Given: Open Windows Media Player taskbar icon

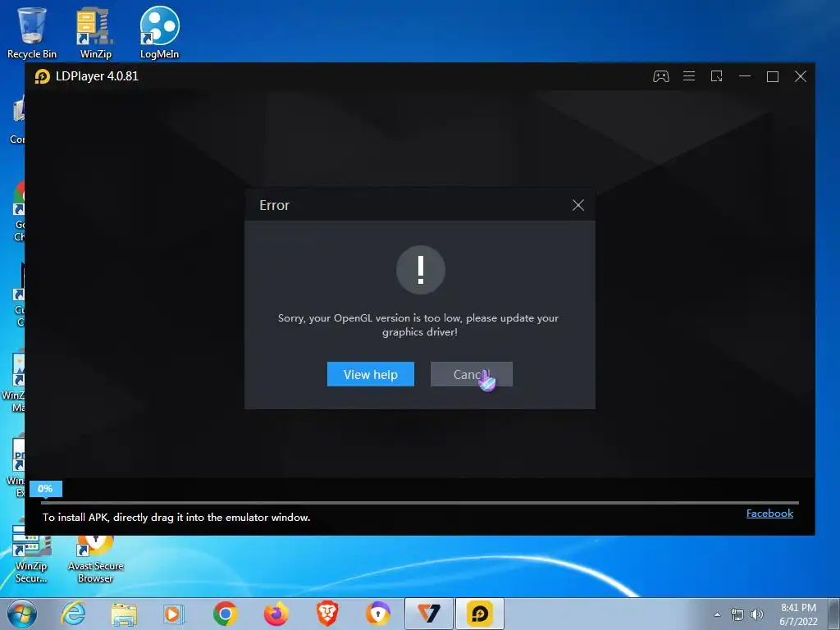Looking at the screenshot, I should 174,614.
